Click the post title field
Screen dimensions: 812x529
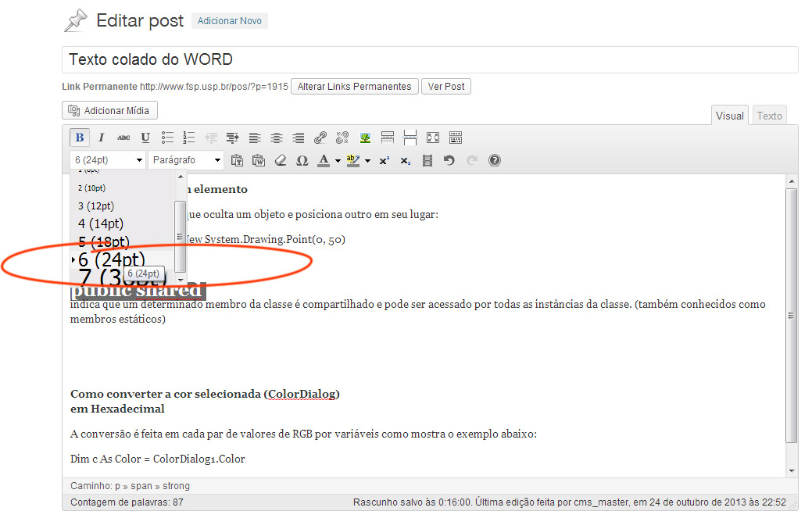click(x=430, y=59)
